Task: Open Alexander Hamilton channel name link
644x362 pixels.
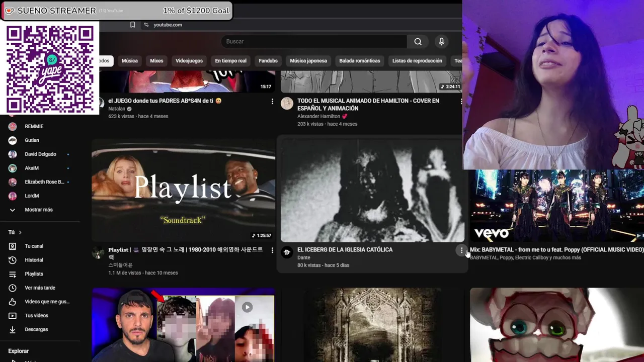Action: [x=318, y=116]
